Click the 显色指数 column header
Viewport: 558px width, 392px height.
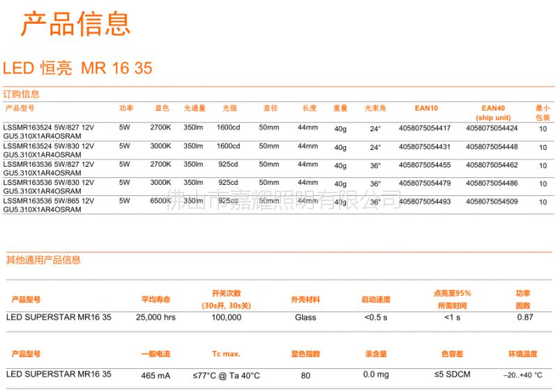point(306,354)
